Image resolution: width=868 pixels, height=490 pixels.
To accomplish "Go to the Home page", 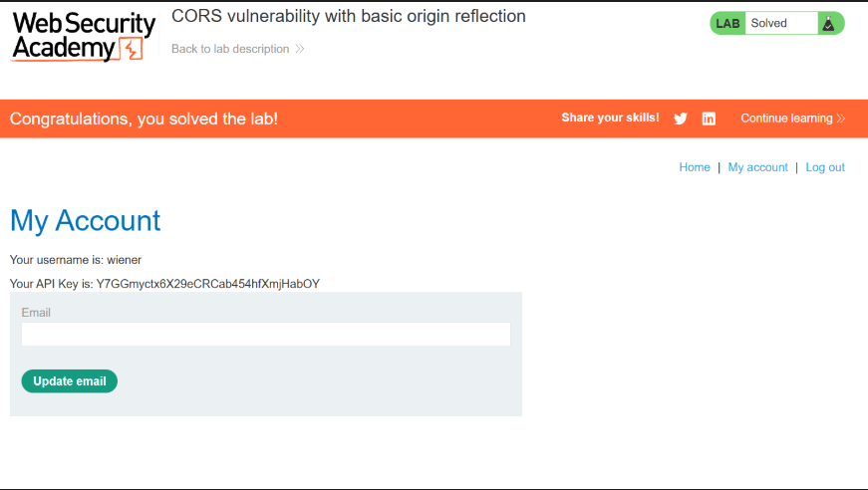I will click(x=695, y=167).
